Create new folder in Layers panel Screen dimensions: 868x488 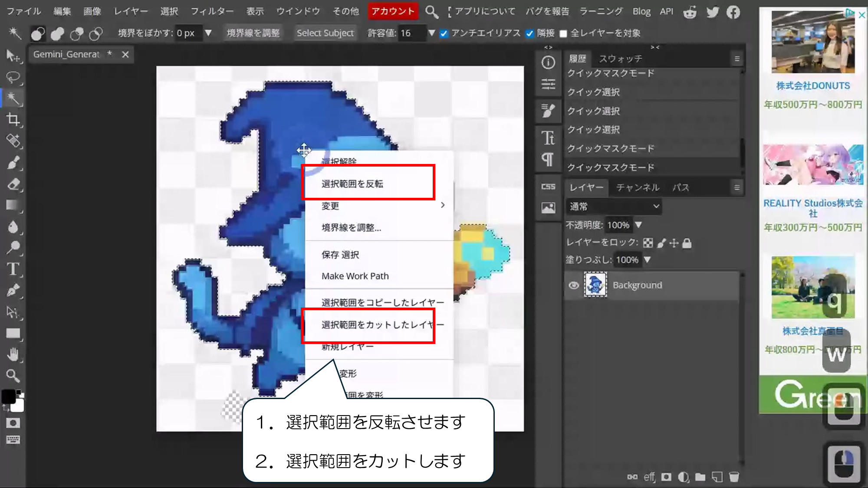coord(700,477)
